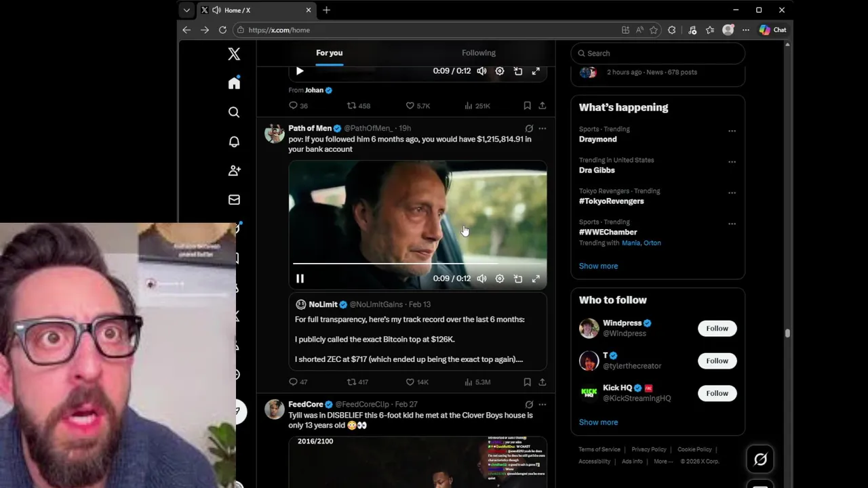Open more options for #TokyoRevengers trend
Viewport: 868px width, 488px height.
pos(732,192)
